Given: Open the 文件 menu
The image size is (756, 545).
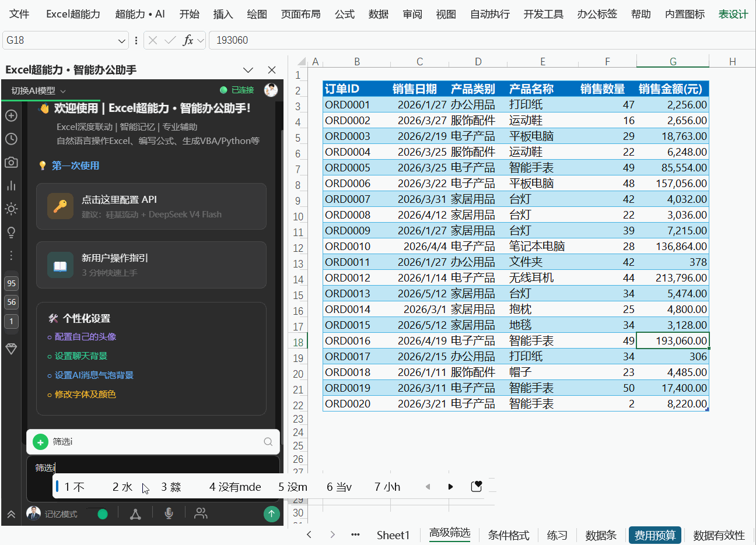Looking at the screenshot, I should pyautogui.click(x=19, y=14).
